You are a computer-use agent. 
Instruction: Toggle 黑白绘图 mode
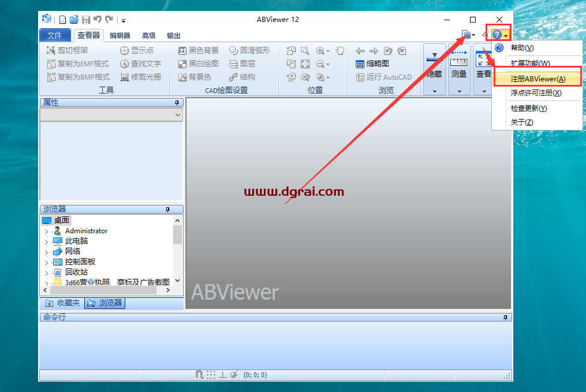coord(199,64)
